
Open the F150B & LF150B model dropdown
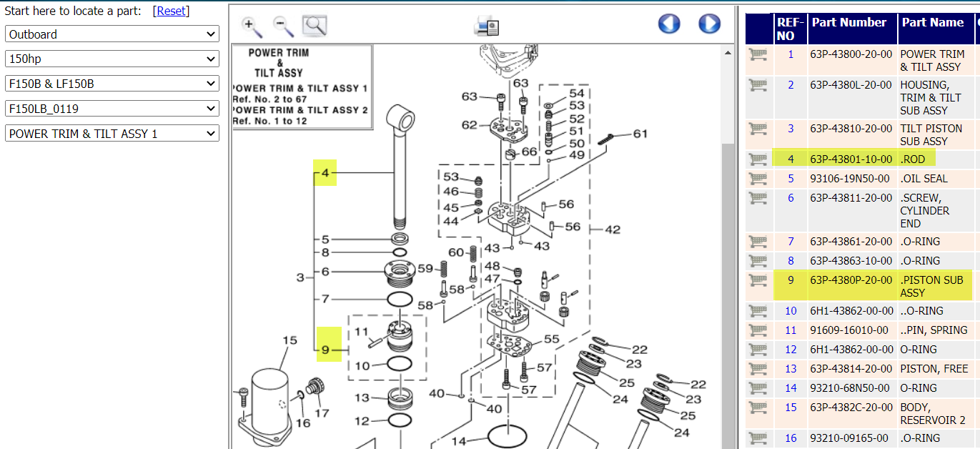point(112,84)
